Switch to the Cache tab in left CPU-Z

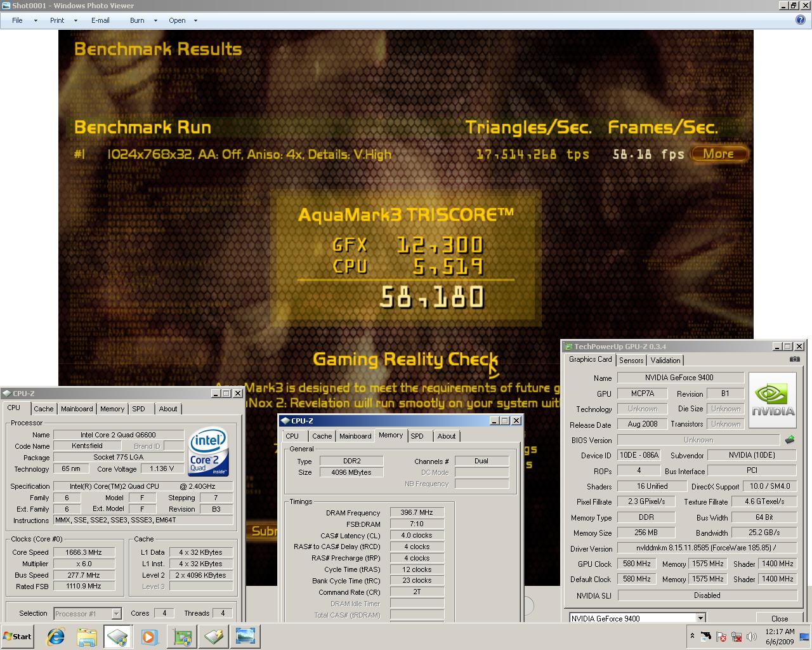click(x=44, y=409)
